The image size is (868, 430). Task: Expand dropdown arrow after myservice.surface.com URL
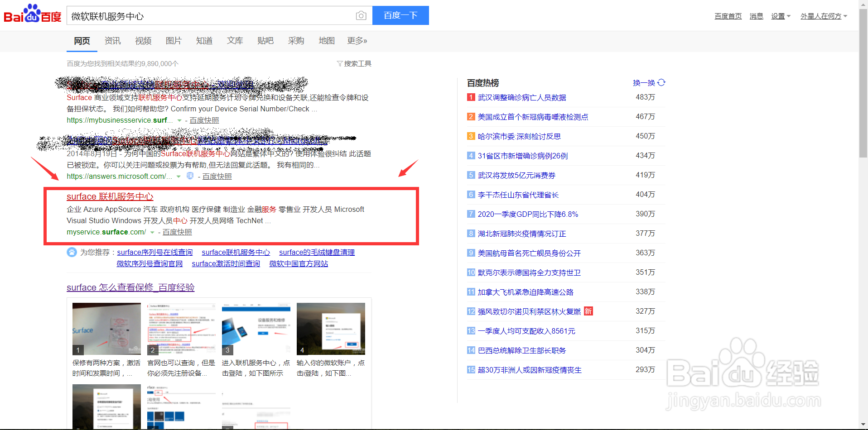(x=152, y=232)
